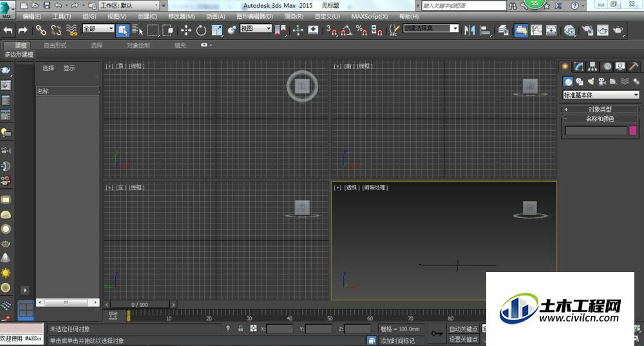Click the Cameras category icon
Viewport: 644px width, 346px height.
602,81
